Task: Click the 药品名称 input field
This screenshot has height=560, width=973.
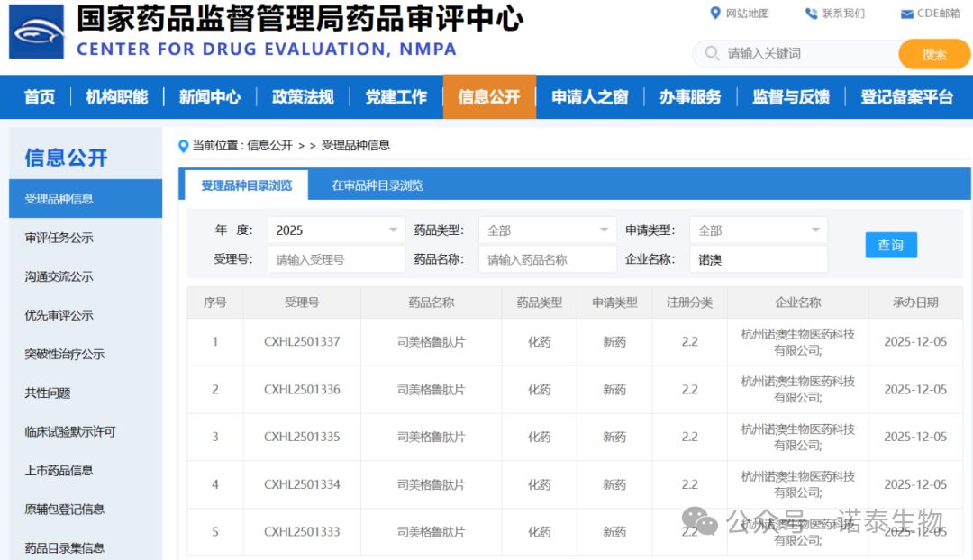Action: tap(547, 259)
